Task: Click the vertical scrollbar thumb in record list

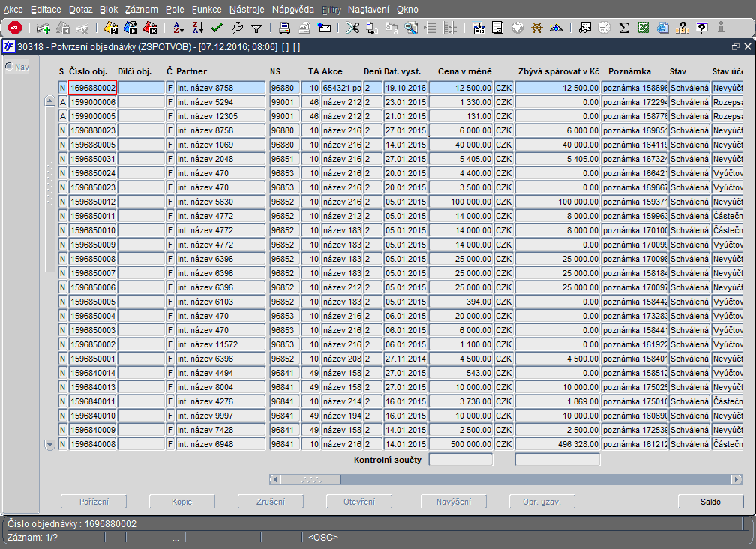Action: click(x=49, y=189)
